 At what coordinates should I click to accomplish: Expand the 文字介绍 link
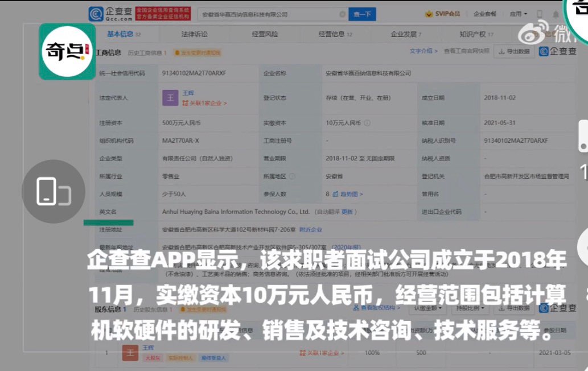click(x=423, y=51)
